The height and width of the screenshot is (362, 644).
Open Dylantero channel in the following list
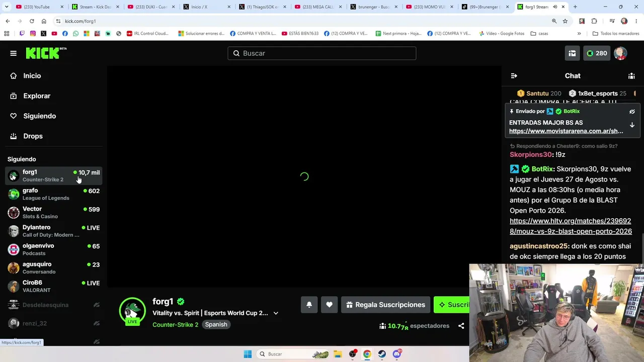pyautogui.click(x=53, y=231)
